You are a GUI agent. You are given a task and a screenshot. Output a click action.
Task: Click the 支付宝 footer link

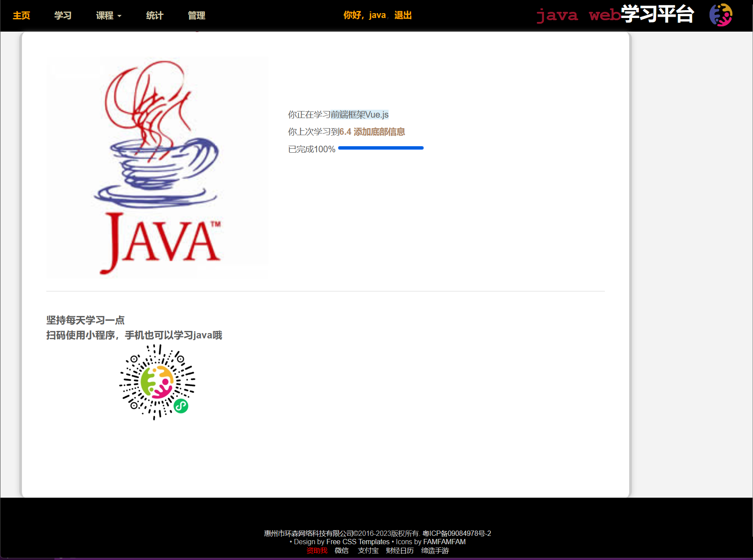point(368,550)
